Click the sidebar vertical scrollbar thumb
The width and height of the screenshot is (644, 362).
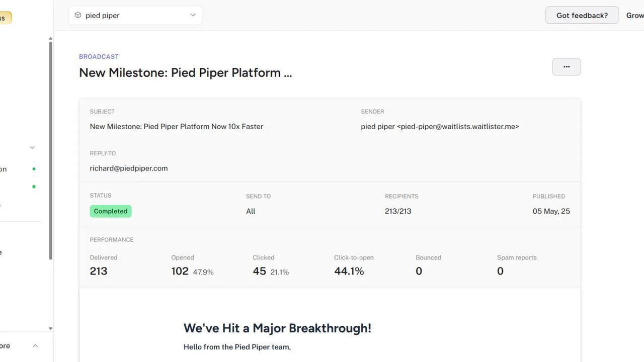pos(50,151)
